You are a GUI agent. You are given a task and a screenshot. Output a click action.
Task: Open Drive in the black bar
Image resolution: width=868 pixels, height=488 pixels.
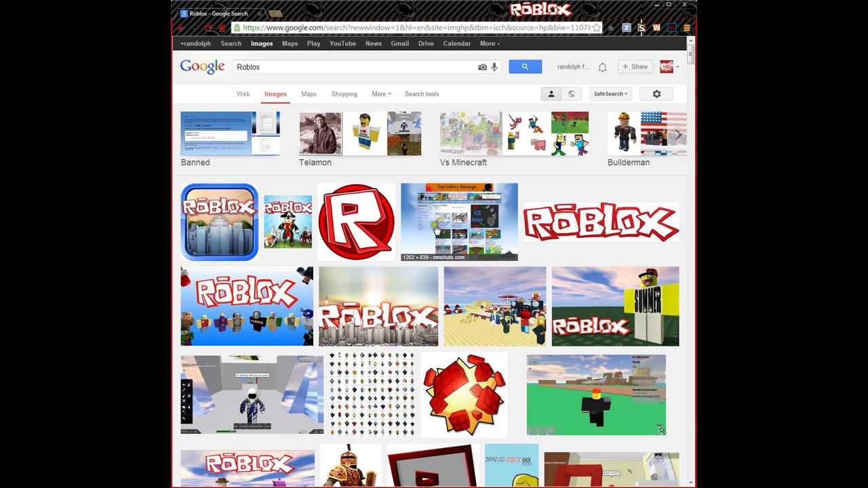pos(426,43)
